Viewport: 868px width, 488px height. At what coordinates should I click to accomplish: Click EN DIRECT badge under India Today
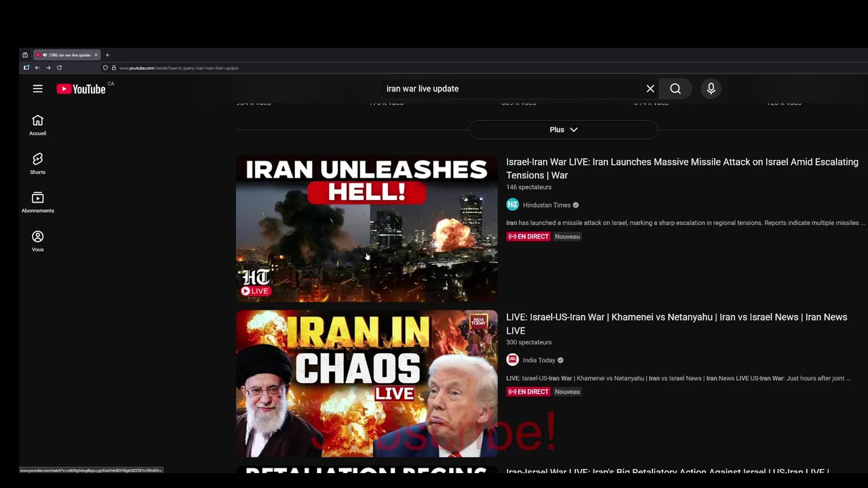(x=528, y=392)
